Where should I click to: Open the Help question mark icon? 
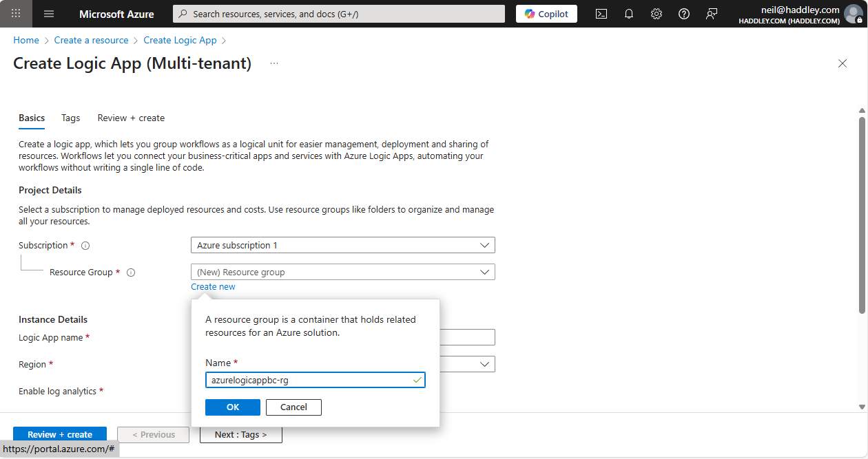[684, 14]
